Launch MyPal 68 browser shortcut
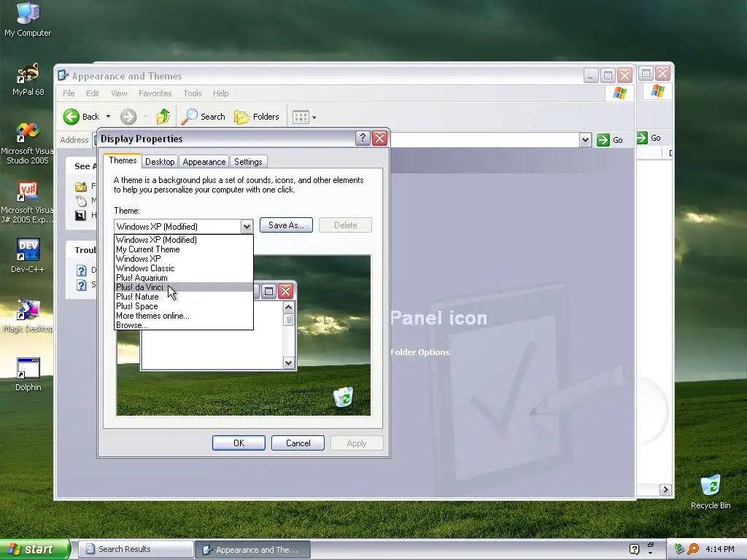Viewport: 747px width, 560px height. [28, 79]
